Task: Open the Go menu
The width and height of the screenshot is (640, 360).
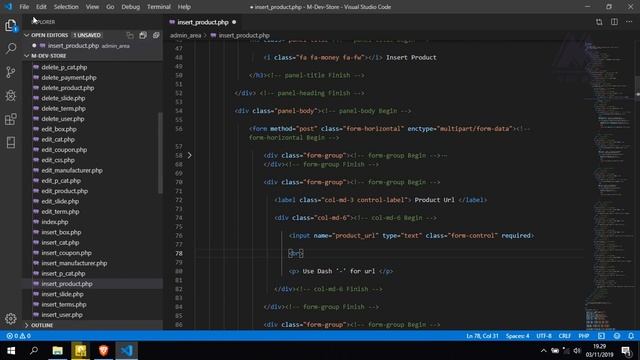Action: coord(110,7)
